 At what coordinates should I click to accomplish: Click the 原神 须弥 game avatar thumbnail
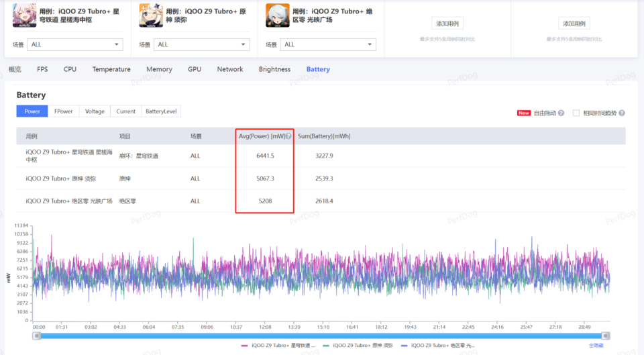click(x=151, y=15)
